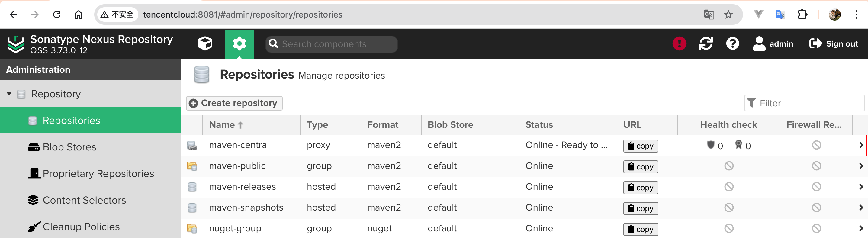Screen dimensions: 868x238
Task: Open the extensions puzzle icon
Action: click(x=802, y=14)
